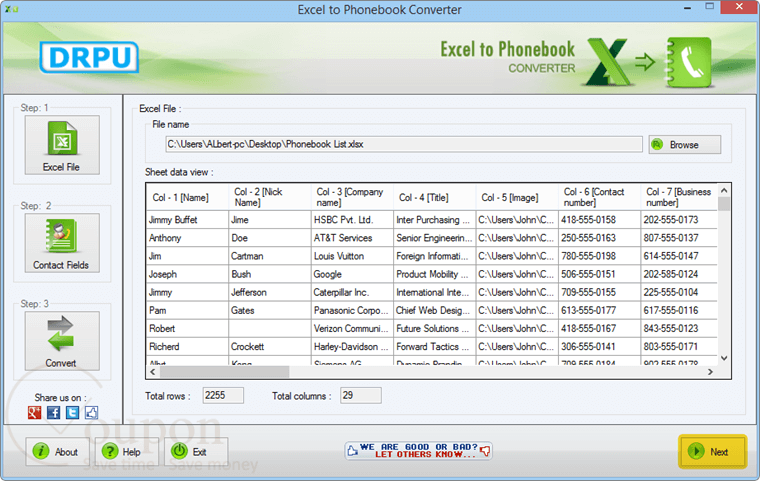The image size is (760, 481).
Task: Click the 'Google' company cell
Action: click(352, 274)
